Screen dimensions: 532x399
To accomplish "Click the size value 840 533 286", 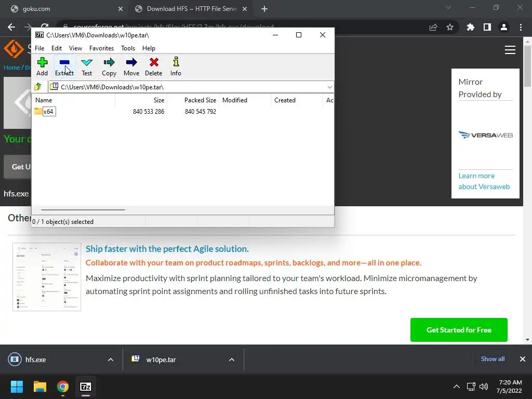I will (x=149, y=112).
